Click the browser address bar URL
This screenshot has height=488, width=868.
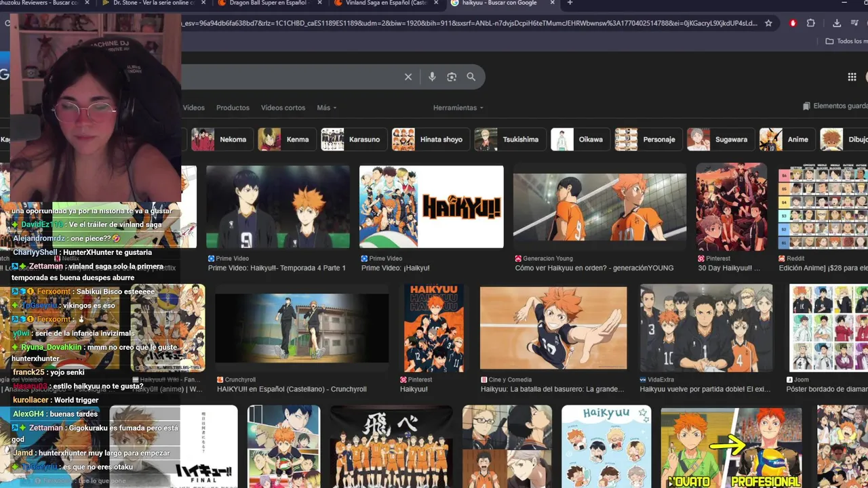click(x=469, y=23)
